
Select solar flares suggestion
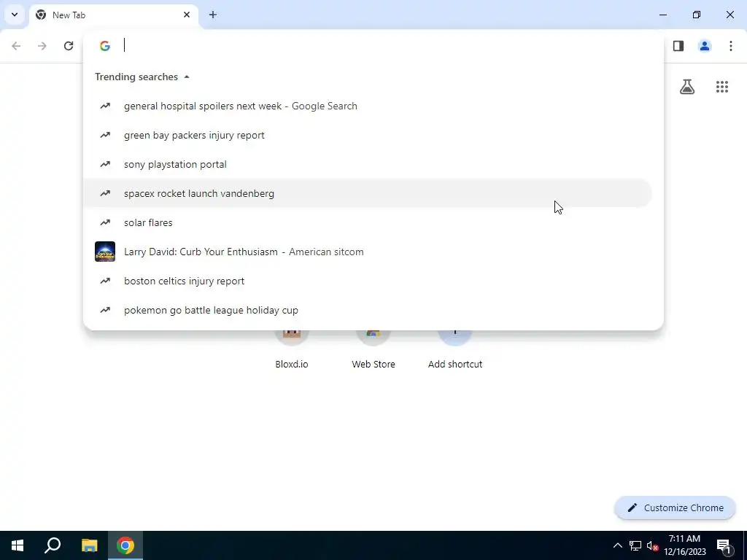click(368, 222)
